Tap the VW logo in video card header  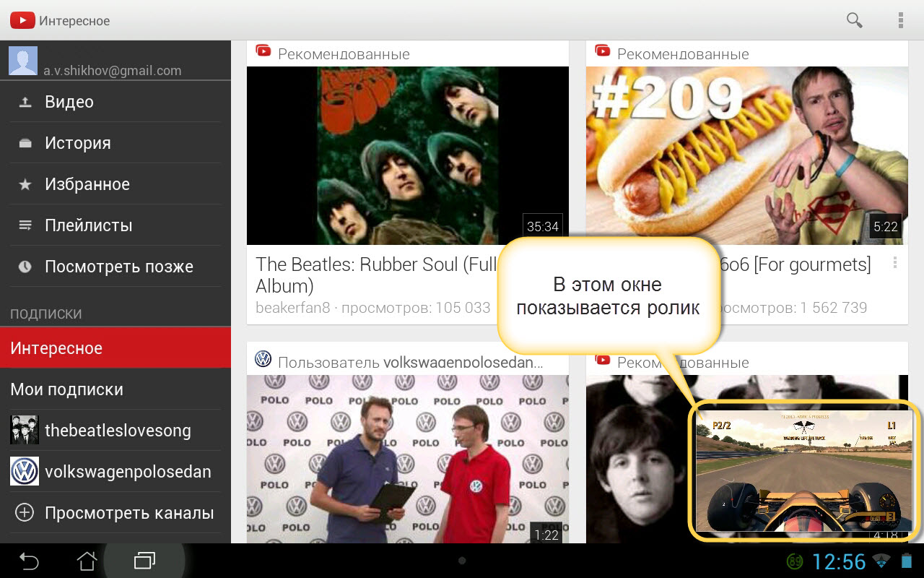[263, 359]
